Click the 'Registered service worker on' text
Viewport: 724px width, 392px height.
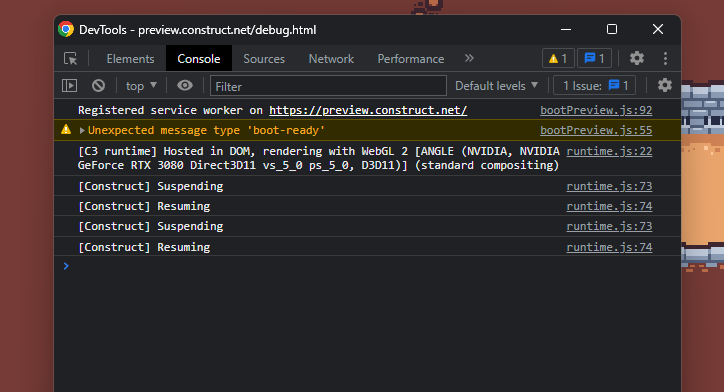170,110
